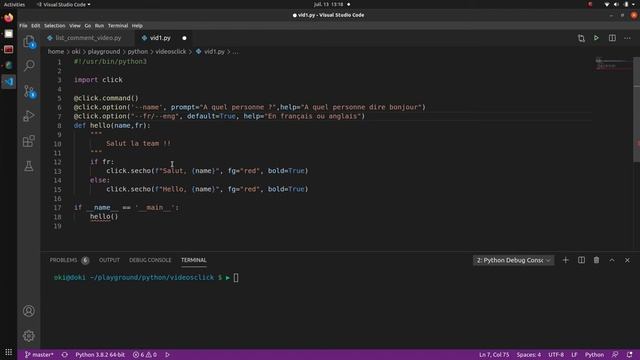640x360 pixels.
Task: Click breadcrumb 'videosclick'
Action: pyautogui.click(x=171, y=52)
